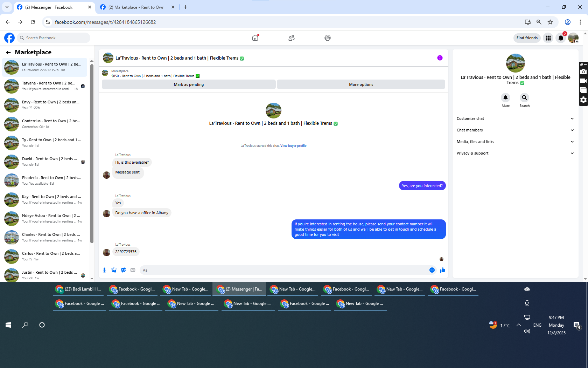Open the Conterrius conversation

point(45,124)
